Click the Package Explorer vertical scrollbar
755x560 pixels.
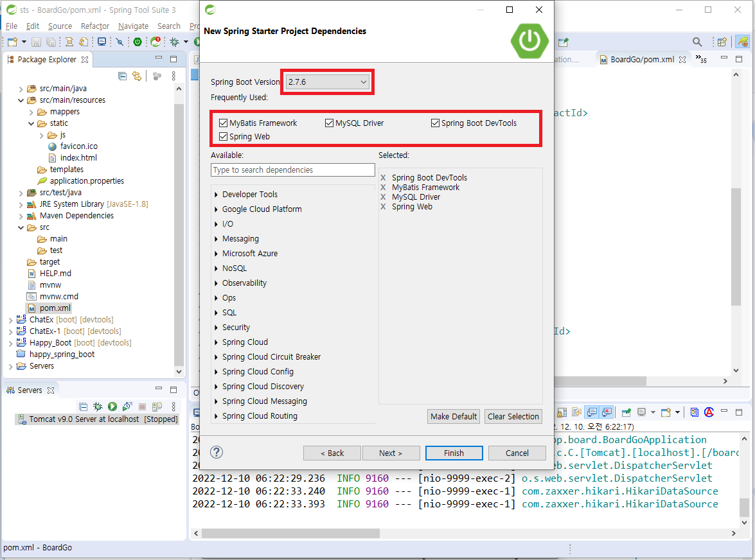point(179,234)
